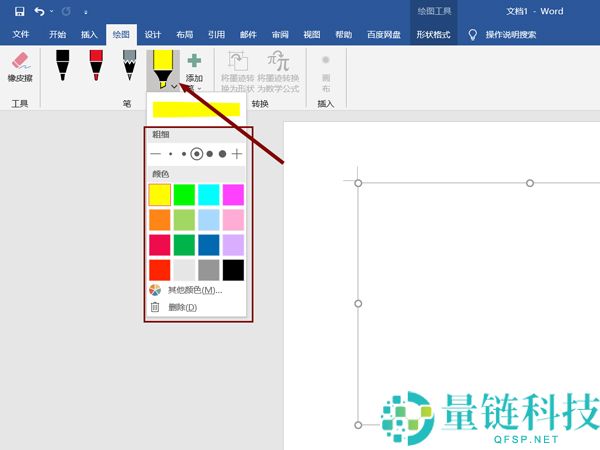
Task: Select the gray pencil tool
Action: [x=129, y=65]
